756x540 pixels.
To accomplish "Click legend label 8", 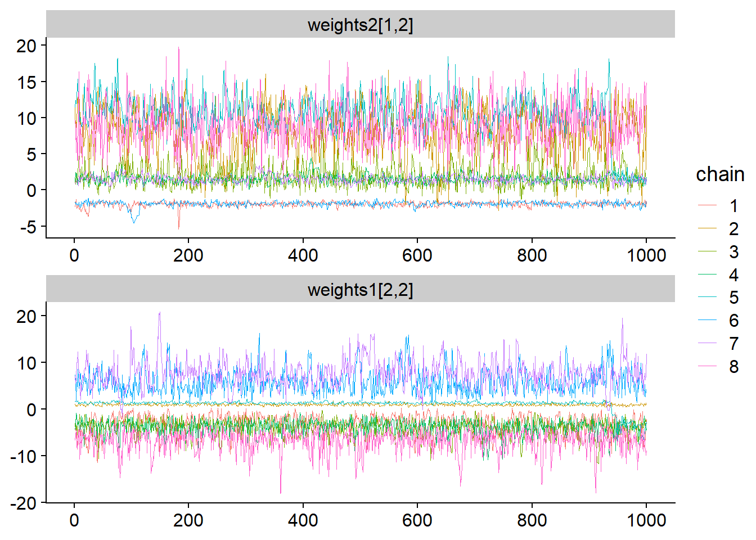I will (733, 366).
